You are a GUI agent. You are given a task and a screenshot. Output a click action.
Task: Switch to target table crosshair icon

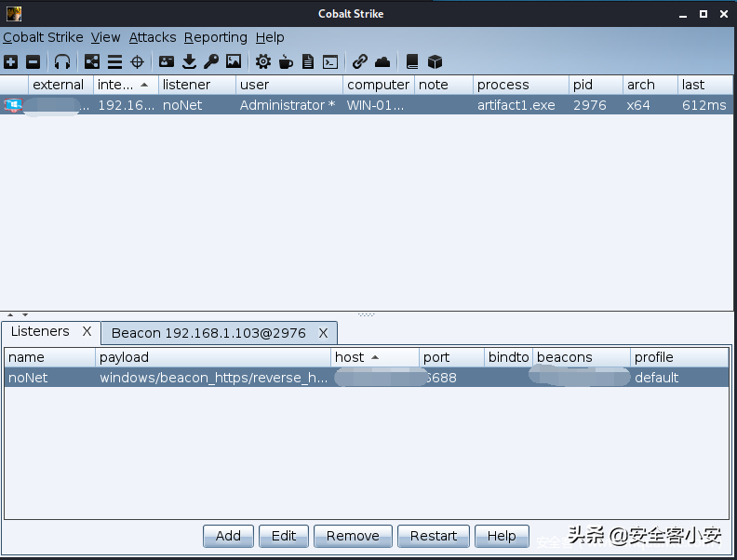(x=137, y=61)
